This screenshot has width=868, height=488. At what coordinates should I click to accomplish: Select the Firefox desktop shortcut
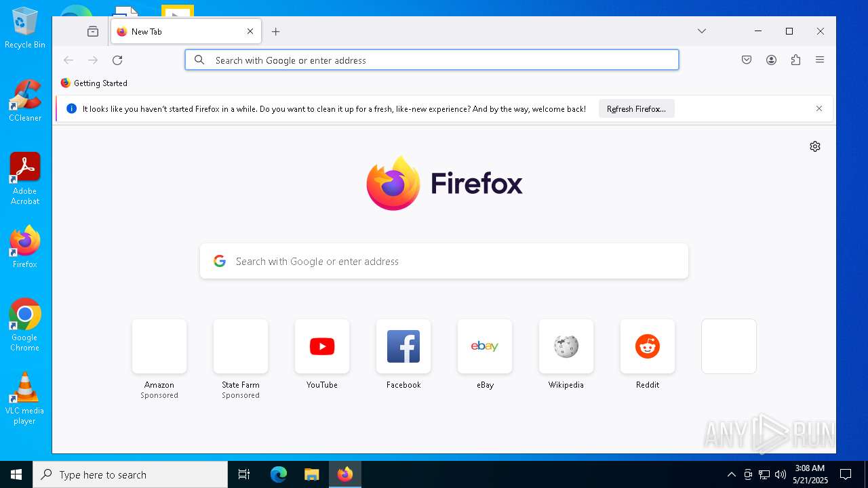(25, 247)
